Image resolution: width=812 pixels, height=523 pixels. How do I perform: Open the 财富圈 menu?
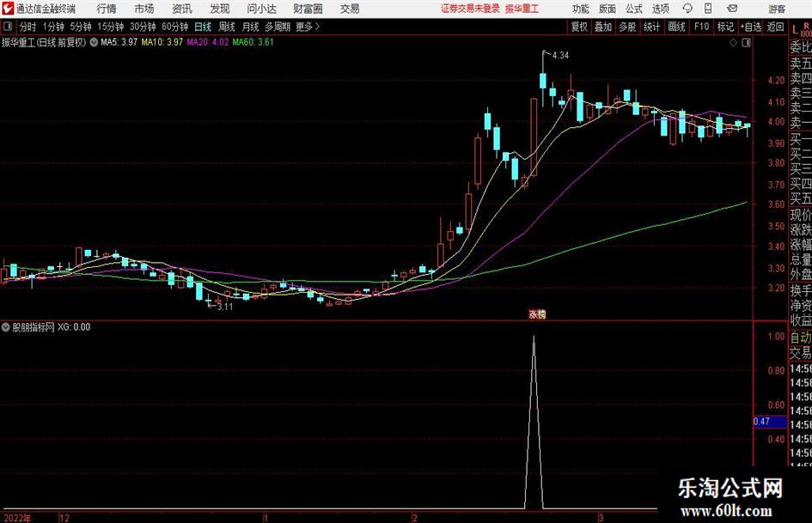pos(308,9)
